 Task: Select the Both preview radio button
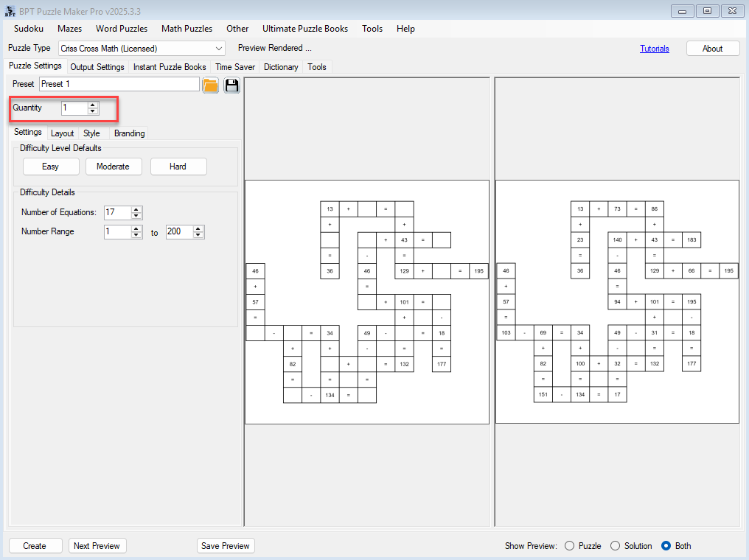tap(666, 546)
